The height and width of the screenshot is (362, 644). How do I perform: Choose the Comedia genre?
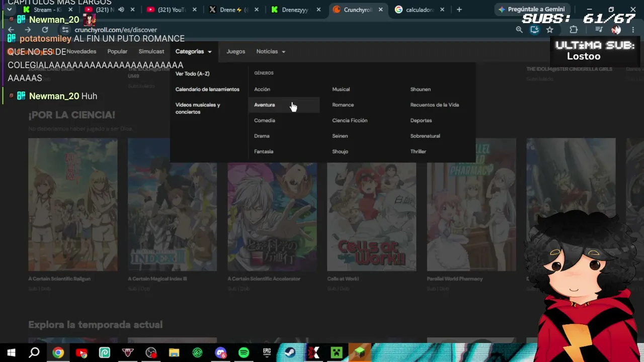(x=265, y=120)
